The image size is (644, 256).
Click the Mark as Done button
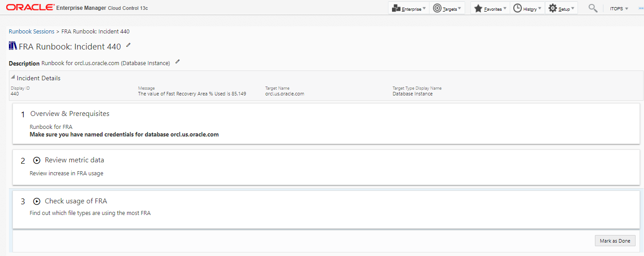click(615, 241)
